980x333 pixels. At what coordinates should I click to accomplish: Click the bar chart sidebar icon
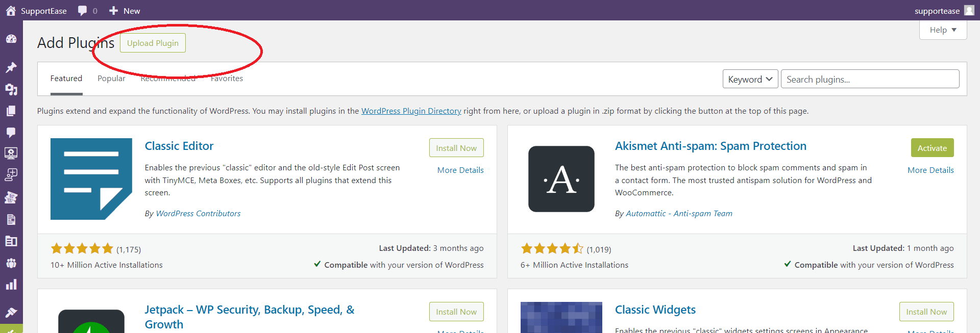pyautogui.click(x=11, y=285)
